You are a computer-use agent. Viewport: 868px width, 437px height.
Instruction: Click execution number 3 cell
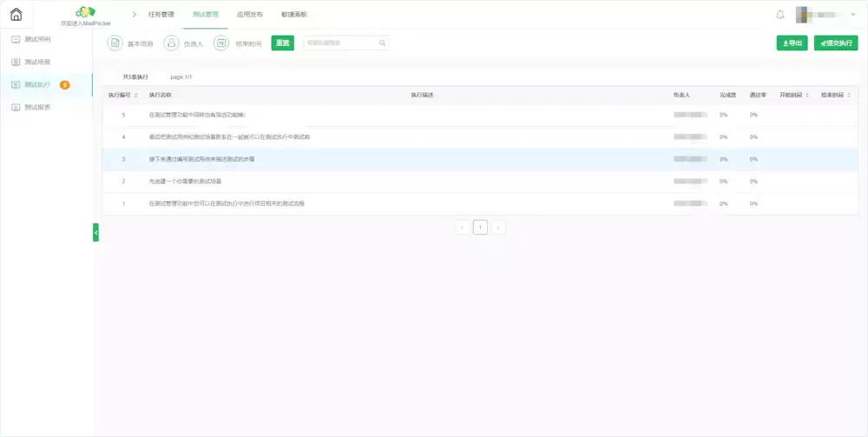coord(123,159)
